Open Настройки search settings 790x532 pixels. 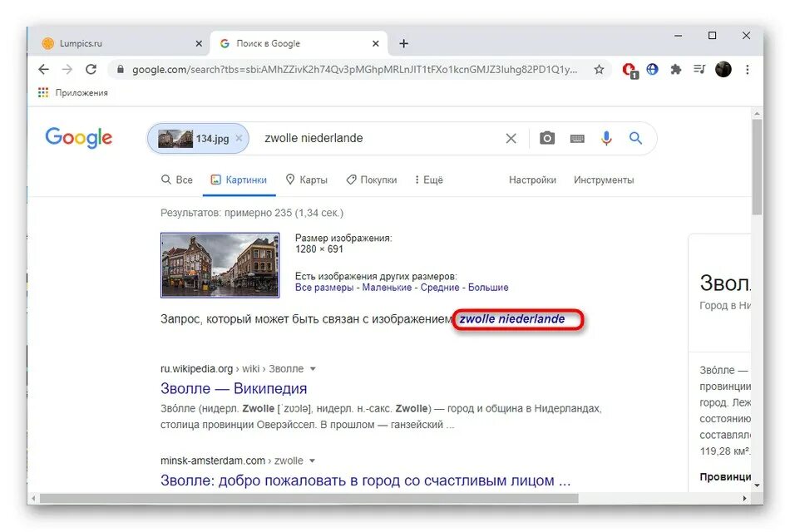[532, 180]
